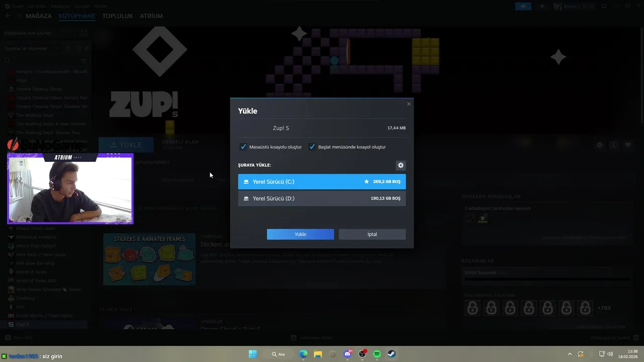This screenshot has width=644, height=362.
Task: Open File Explorer from taskbar
Action: click(x=318, y=354)
